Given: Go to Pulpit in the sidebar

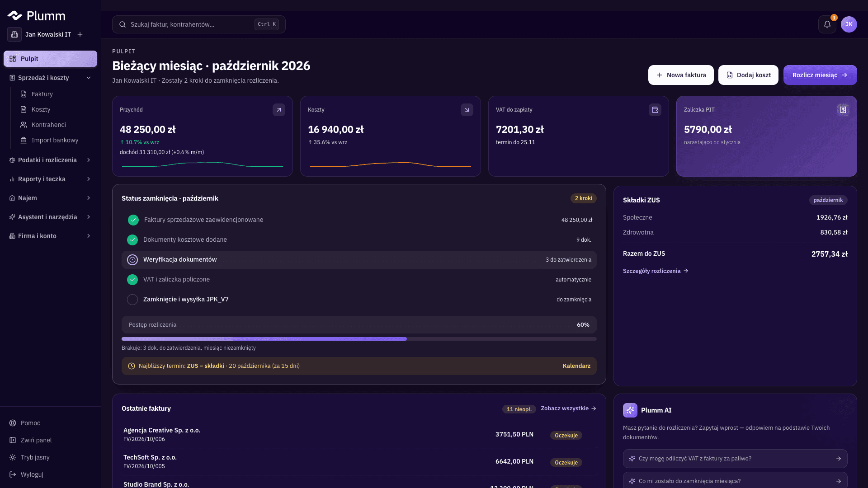Looking at the screenshot, I should click(50, 59).
